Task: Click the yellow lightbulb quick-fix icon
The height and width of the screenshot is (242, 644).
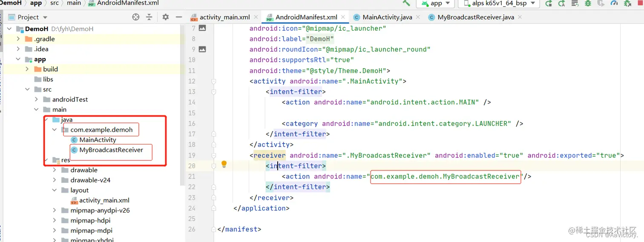Action: 224,165
